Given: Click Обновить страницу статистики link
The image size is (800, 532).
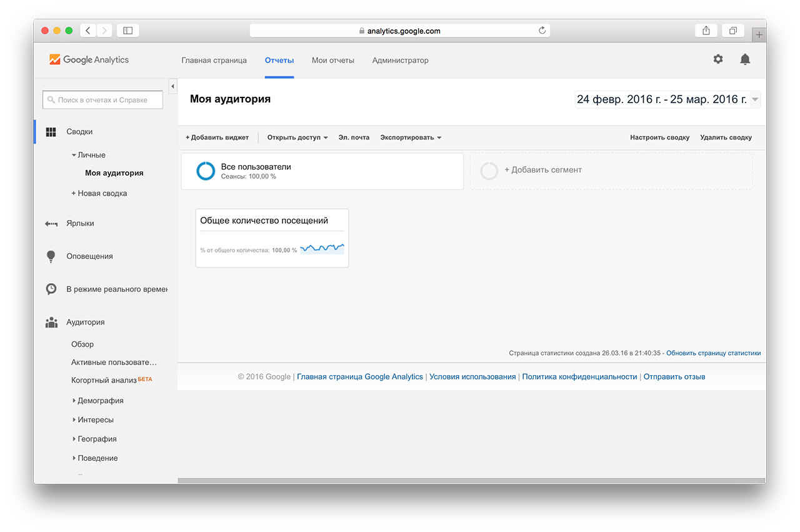Looking at the screenshot, I should [713, 353].
